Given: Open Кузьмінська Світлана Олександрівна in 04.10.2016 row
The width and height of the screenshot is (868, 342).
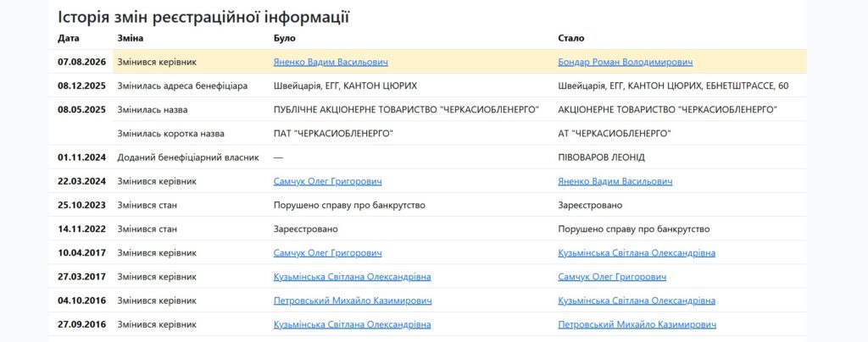Looking at the screenshot, I should click(x=637, y=301).
